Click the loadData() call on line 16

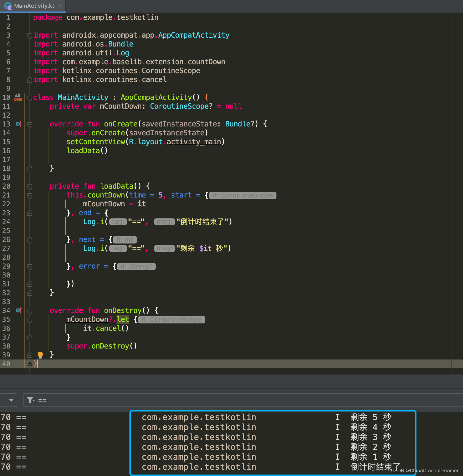(87, 151)
